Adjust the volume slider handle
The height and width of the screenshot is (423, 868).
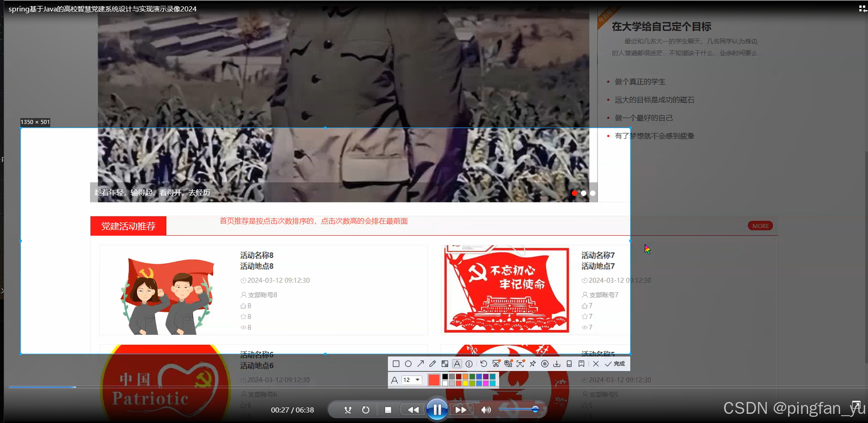click(x=535, y=409)
